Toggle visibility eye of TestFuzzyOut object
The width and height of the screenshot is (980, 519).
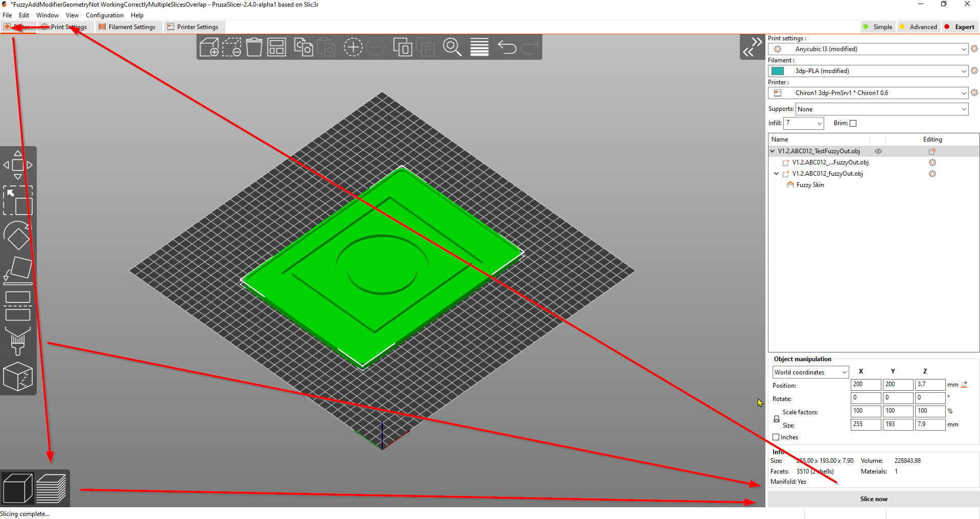(x=878, y=151)
